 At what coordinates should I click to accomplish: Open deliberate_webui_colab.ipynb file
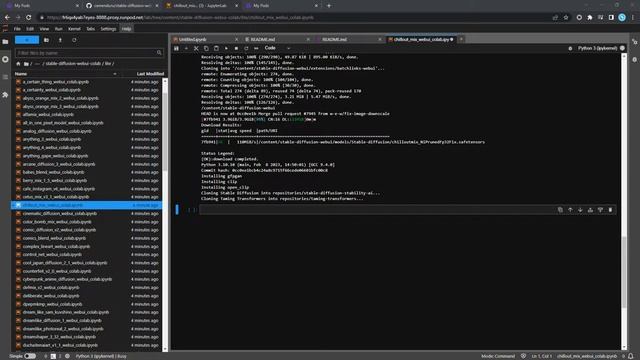(51, 296)
